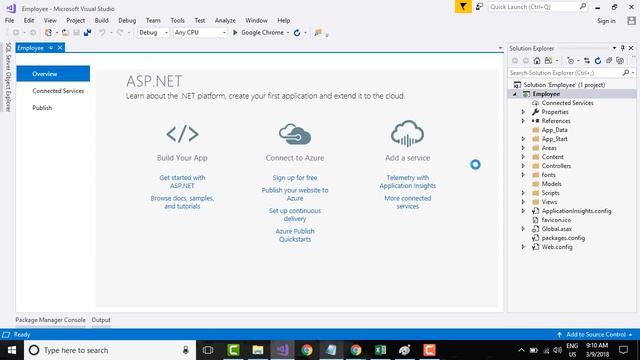Collapse the Employee project node

click(515, 94)
